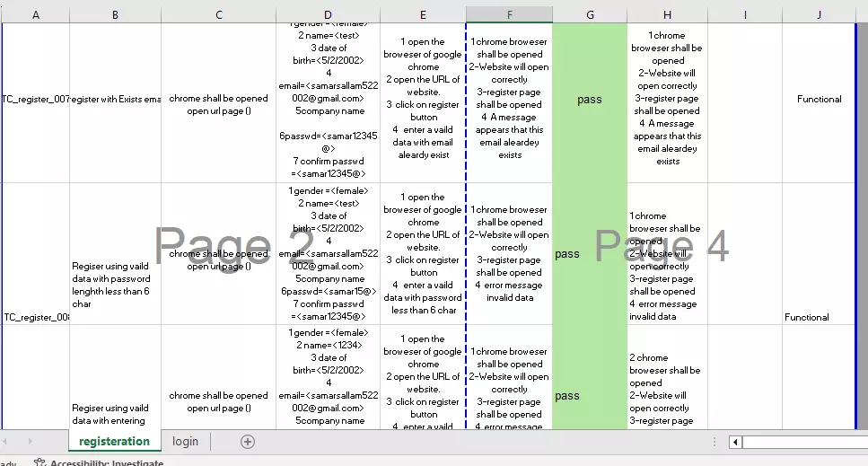868x466 pixels.
Task: Switch to the login sheet tab
Action: [185, 442]
